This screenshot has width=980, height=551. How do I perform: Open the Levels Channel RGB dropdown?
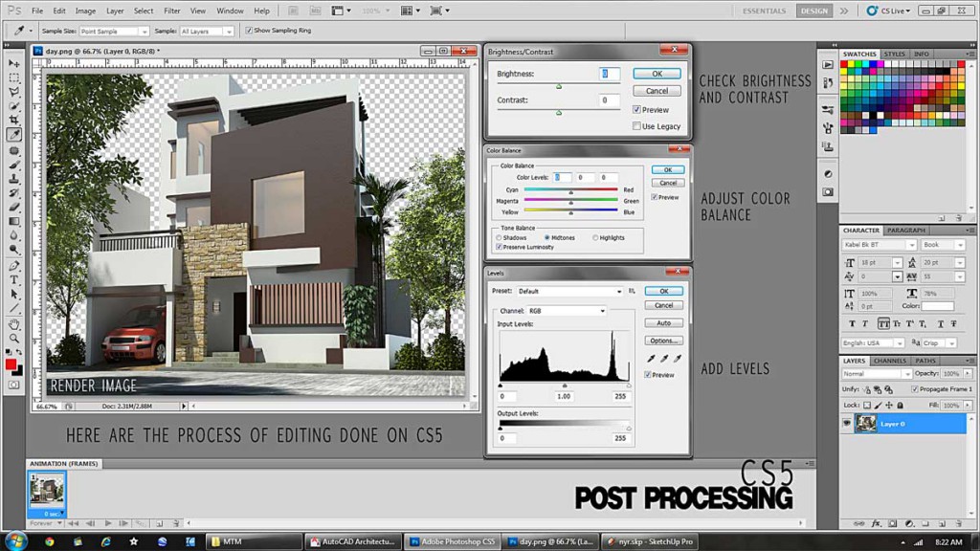tap(567, 311)
